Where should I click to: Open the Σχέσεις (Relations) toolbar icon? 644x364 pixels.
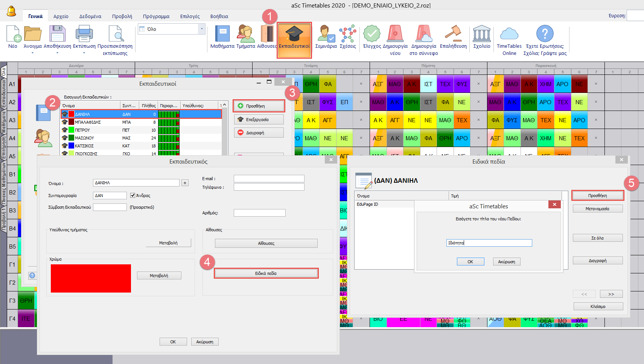click(x=347, y=37)
